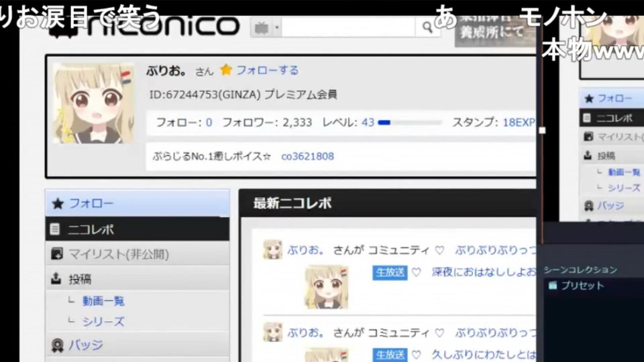
Task: Open the 18EXP stamp link
Action: coord(519,122)
